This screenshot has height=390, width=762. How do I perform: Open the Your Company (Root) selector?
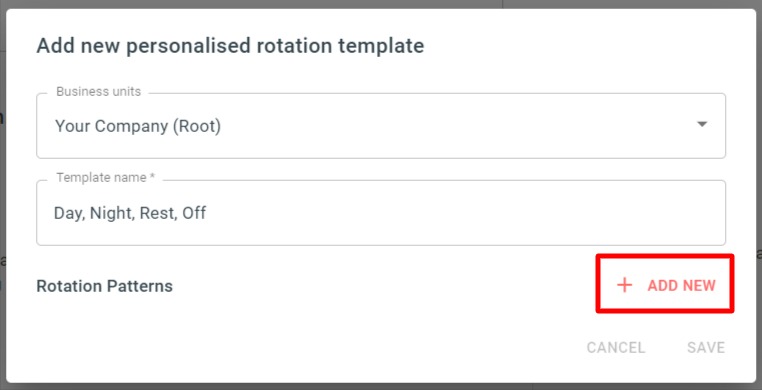click(x=381, y=126)
